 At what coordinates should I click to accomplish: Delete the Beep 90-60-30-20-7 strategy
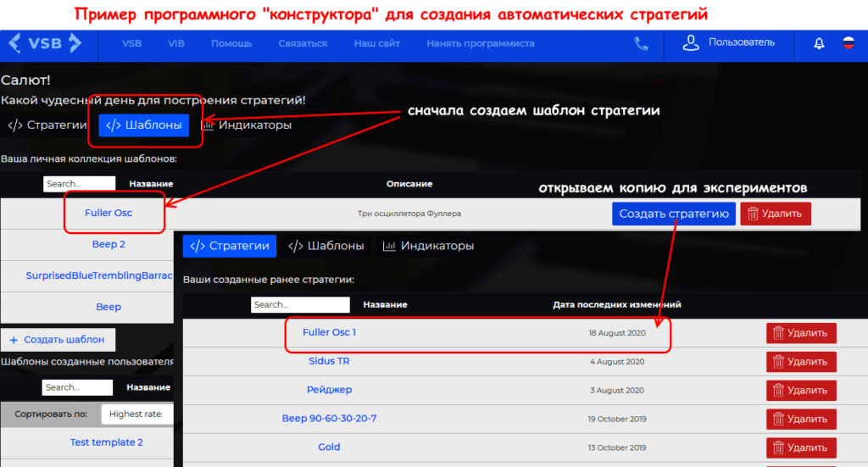point(801,419)
